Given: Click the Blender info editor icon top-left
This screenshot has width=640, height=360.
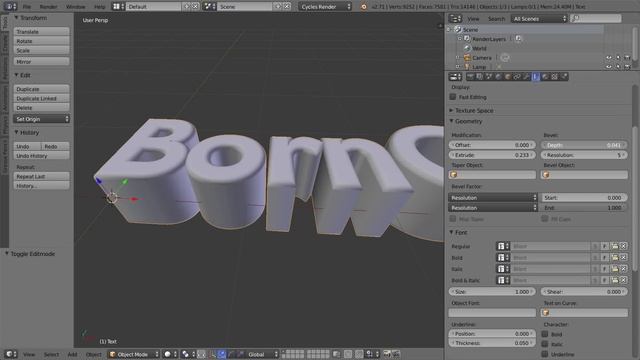Looking at the screenshot, I should pos(10,7).
